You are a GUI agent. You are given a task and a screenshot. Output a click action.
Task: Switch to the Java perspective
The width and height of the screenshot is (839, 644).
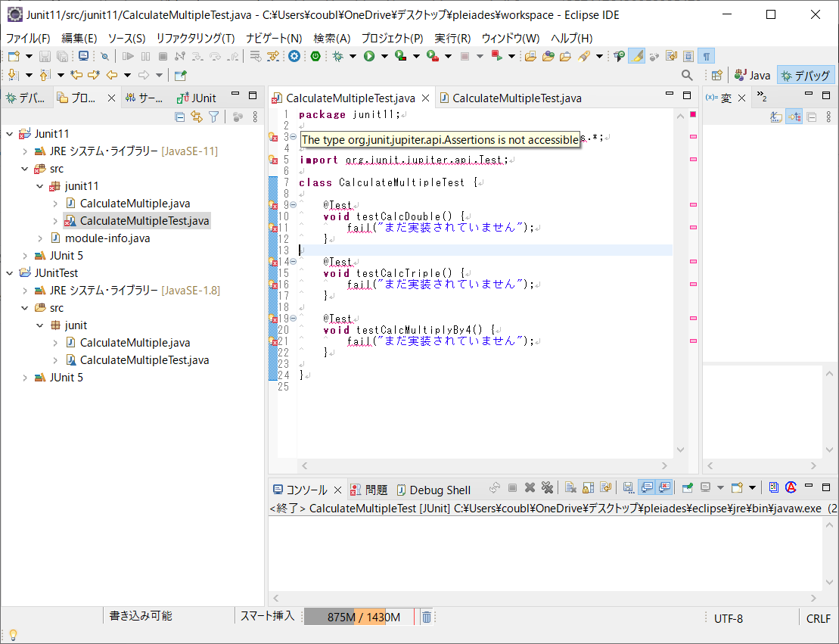(752, 76)
